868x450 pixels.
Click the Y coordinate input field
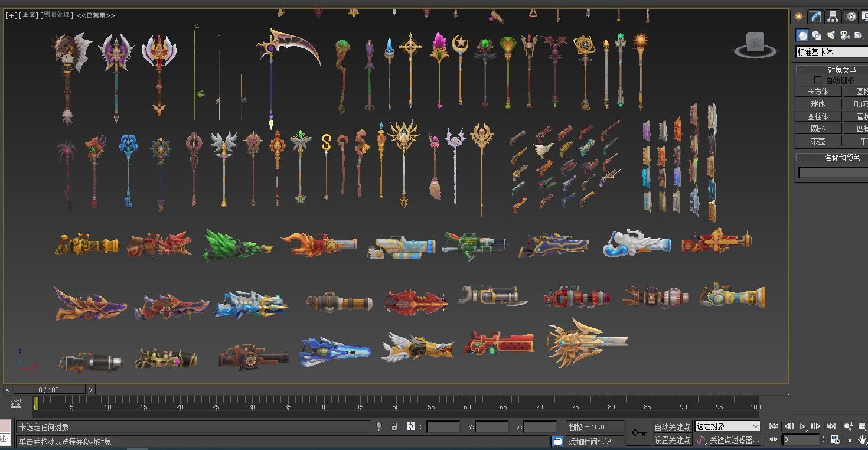(x=491, y=426)
